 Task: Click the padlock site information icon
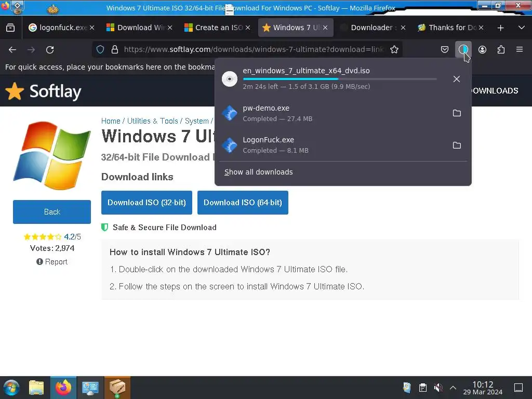point(115,49)
